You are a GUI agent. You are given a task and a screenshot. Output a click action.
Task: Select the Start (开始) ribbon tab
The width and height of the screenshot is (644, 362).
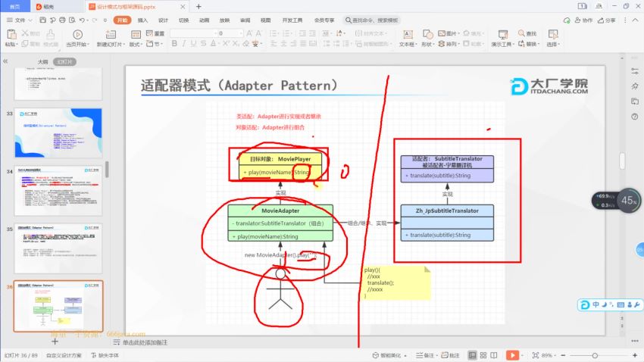point(123,20)
